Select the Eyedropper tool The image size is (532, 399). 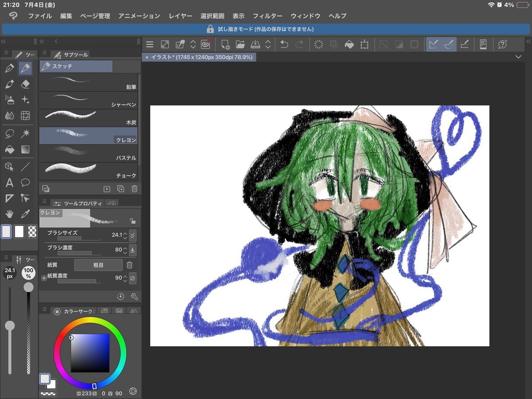26,214
